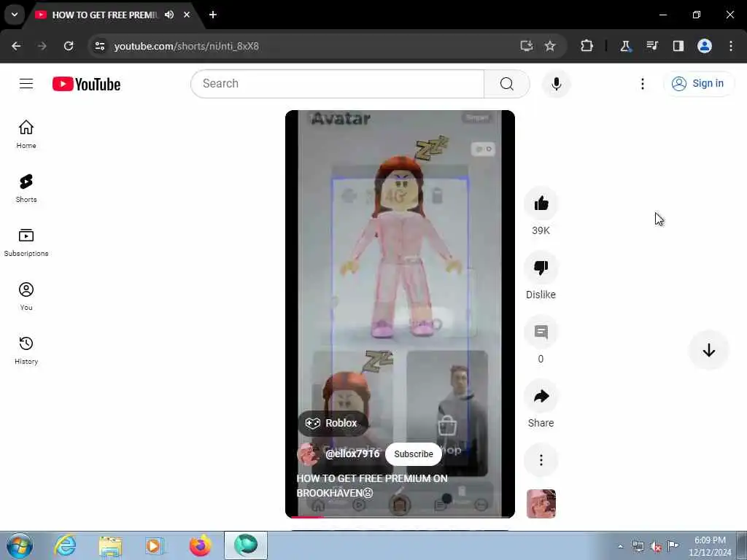Open the Roblox game tag
This screenshot has height=560, width=747.
[332, 423]
